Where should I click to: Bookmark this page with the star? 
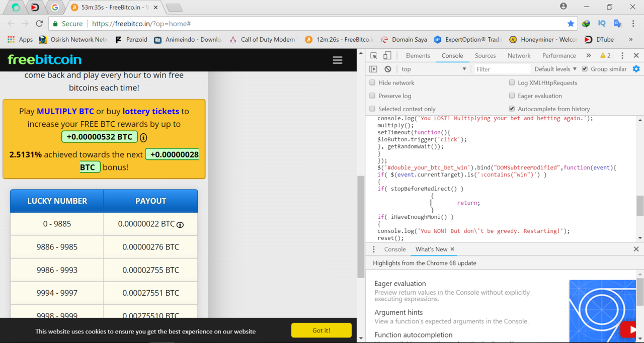pos(571,24)
